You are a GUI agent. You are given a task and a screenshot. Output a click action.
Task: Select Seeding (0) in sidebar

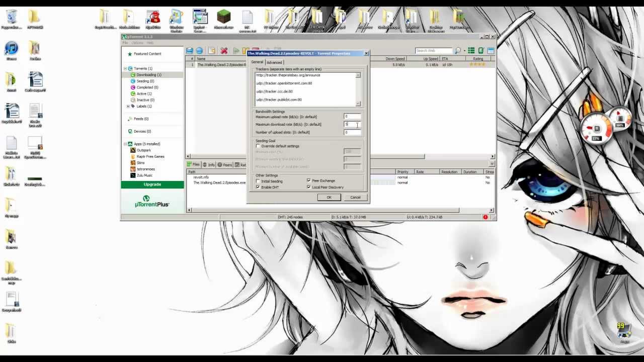click(142, 81)
